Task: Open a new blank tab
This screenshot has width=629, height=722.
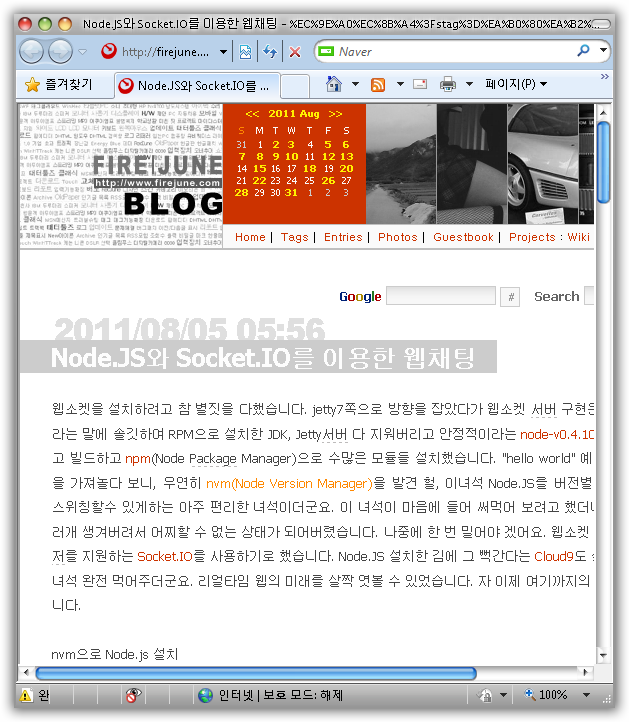Action: (x=295, y=86)
